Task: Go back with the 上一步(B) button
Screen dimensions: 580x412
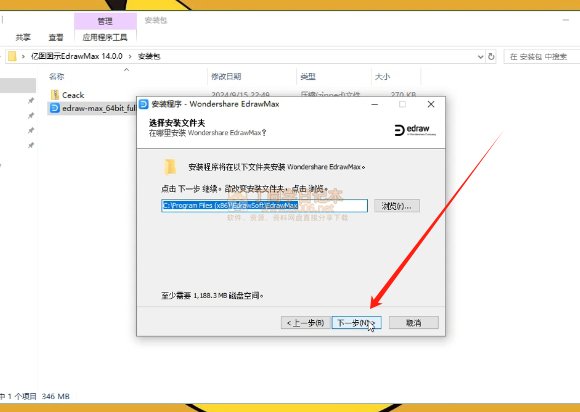Action: (x=306, y=322)
